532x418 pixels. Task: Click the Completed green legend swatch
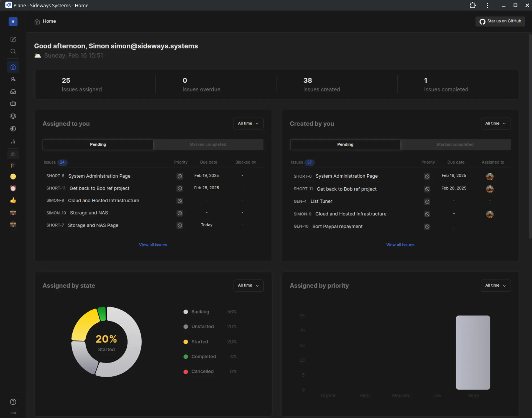186,357
